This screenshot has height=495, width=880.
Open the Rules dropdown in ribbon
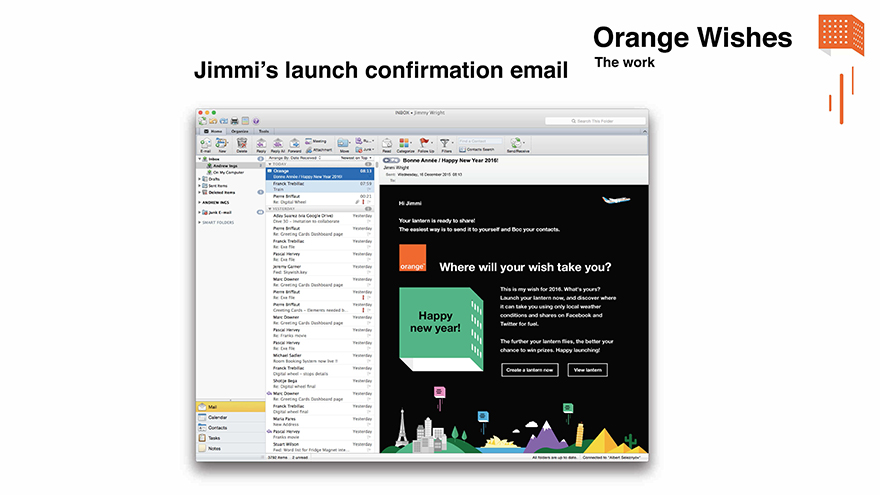365,141
